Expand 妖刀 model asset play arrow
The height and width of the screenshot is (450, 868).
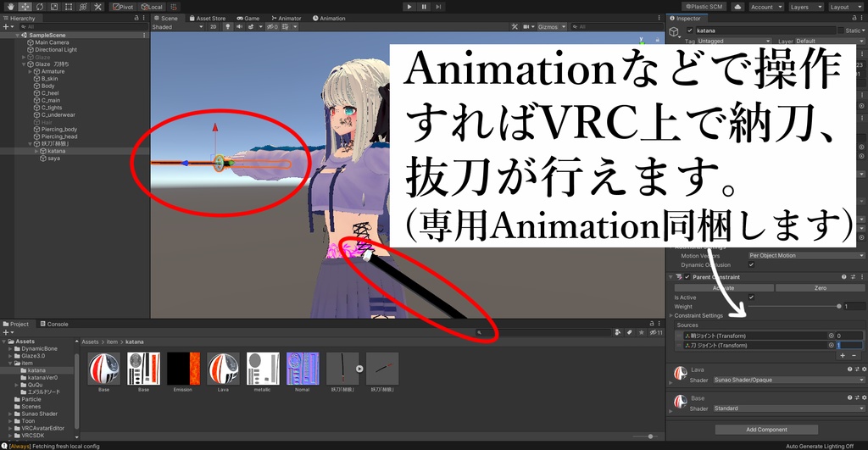359,369
